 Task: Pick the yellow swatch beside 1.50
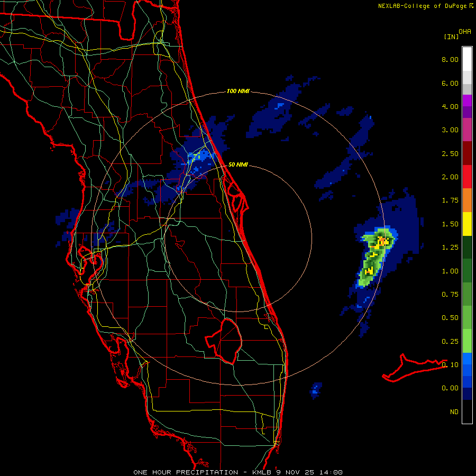[467, 224]
